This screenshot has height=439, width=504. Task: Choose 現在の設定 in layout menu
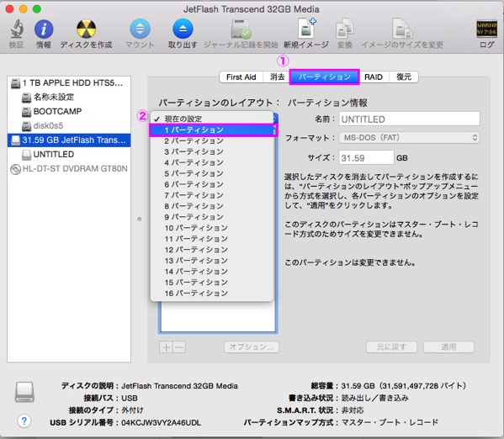[x=212, y=119]
